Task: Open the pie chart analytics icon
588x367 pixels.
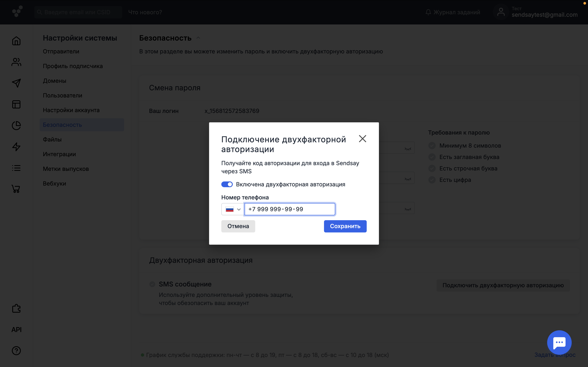Action: point(16,125)
